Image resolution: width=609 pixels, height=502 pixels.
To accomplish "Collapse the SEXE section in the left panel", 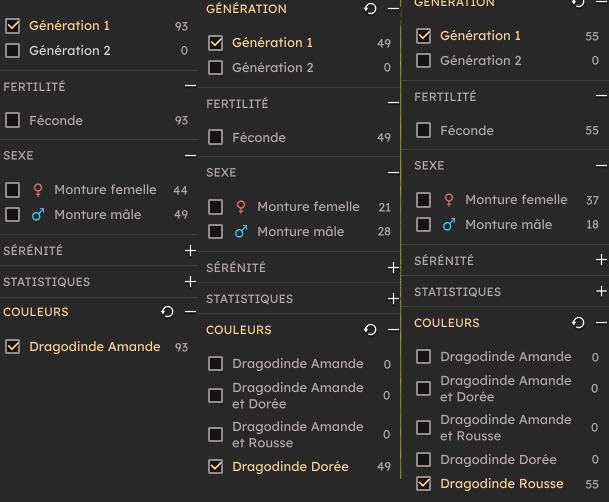I will pos(190,156).
